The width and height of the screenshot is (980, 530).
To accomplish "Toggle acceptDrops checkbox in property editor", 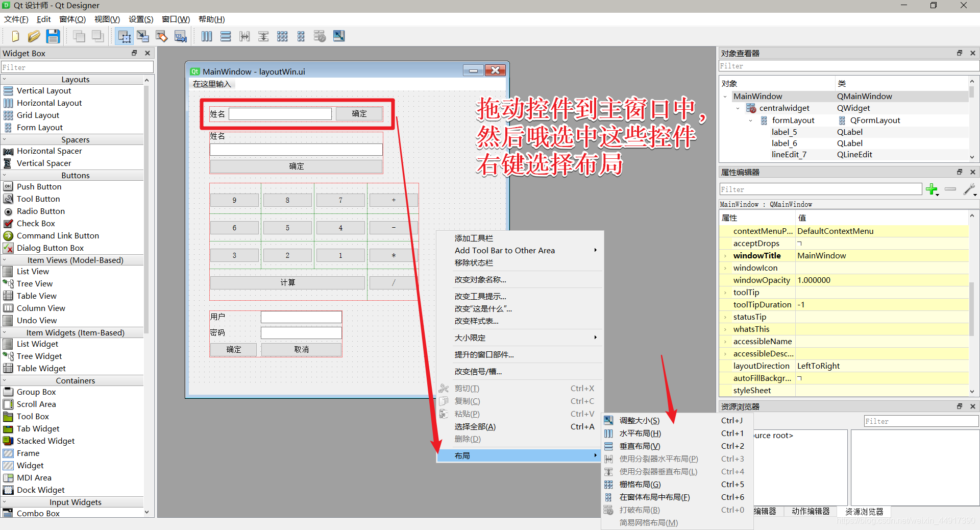I will coord(800,244).
